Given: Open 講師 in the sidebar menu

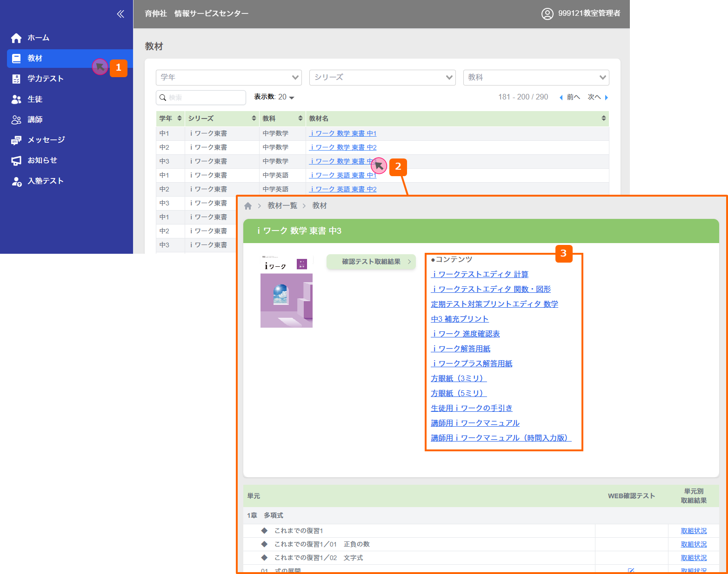Looking at the screenshot, I should pyautogui.click(x=35, y=120).
